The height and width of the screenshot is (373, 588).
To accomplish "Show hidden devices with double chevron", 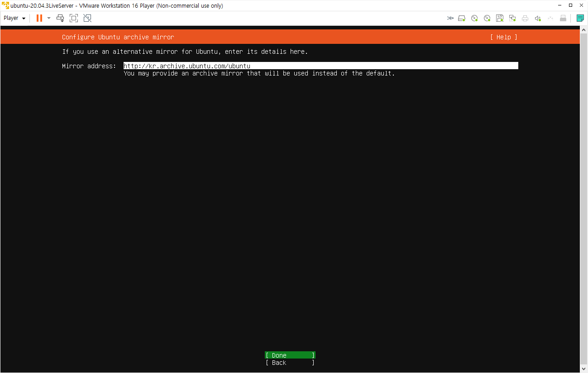I will point(450,18).
